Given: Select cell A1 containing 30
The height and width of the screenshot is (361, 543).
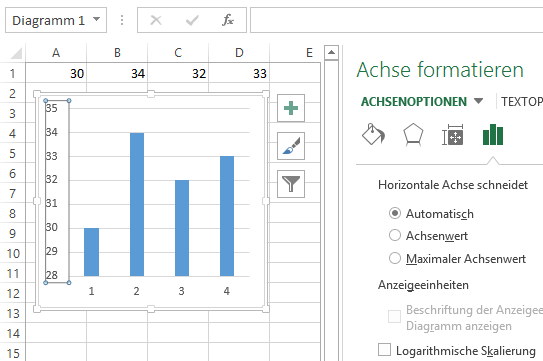Looking at the screenshot, I should coord(56,73).
